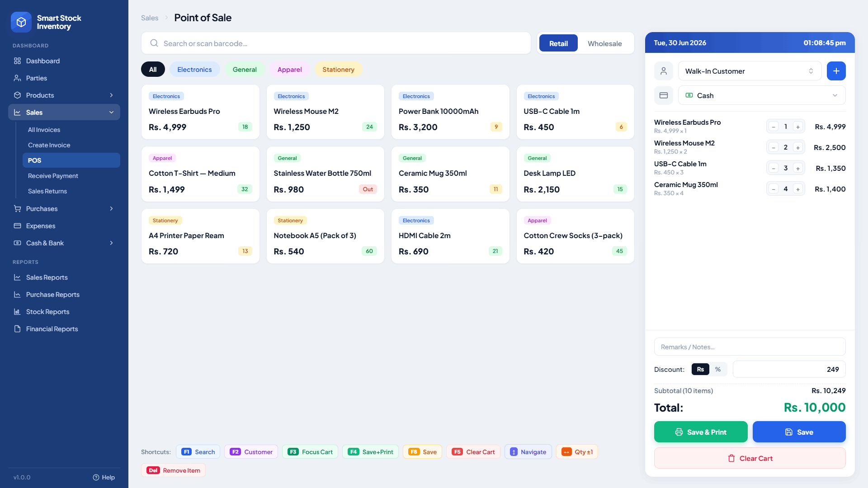Decrease Wireless Mouse M2 quantity
Image resolution: width=868 pixels, height=488 pixels.
pos(774,148)
